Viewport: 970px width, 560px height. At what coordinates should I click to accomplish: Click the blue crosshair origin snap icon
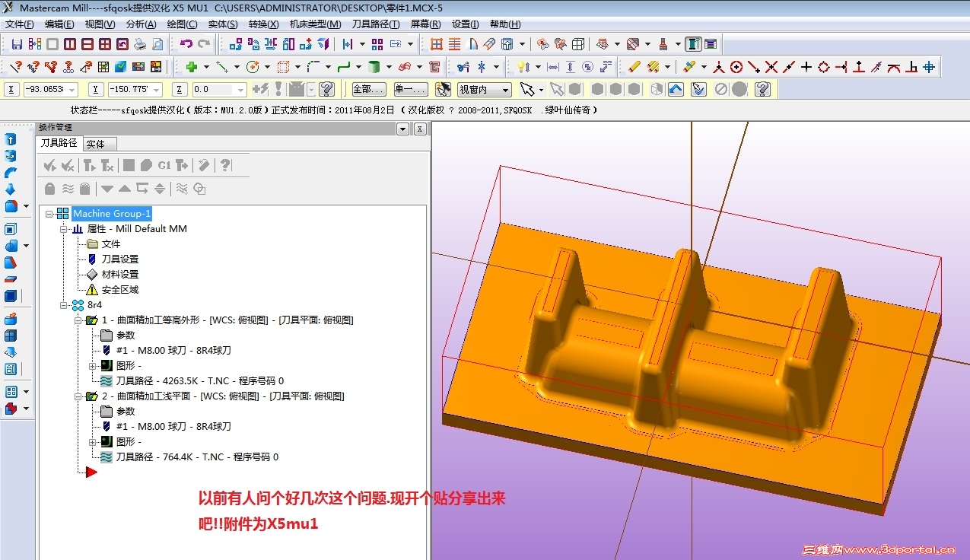click(929, 67)
